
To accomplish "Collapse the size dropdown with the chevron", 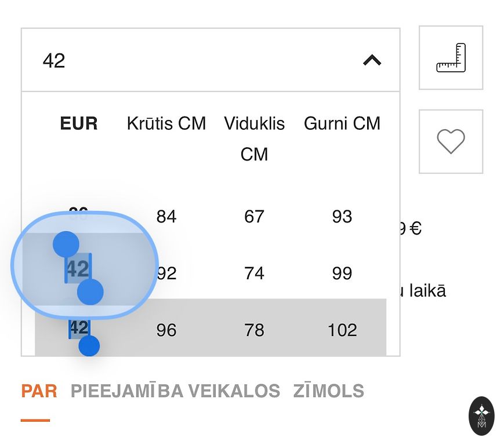I will coord(372,60).
